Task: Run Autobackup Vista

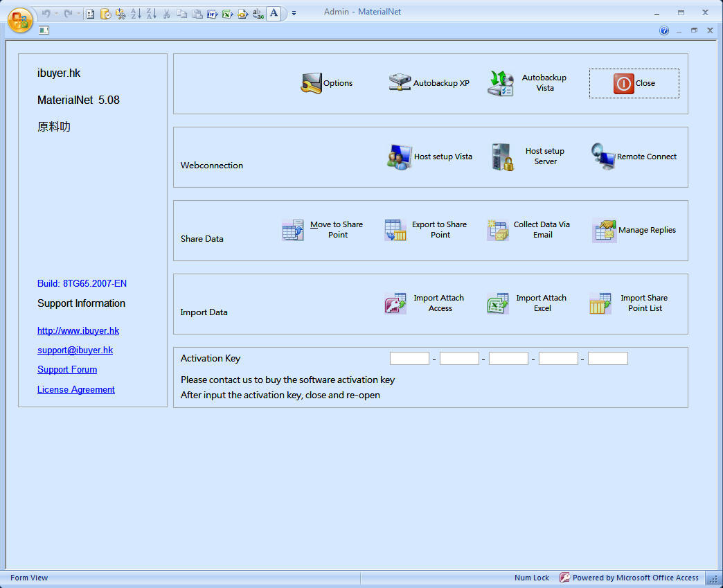Action: click(x=500, y=82)
